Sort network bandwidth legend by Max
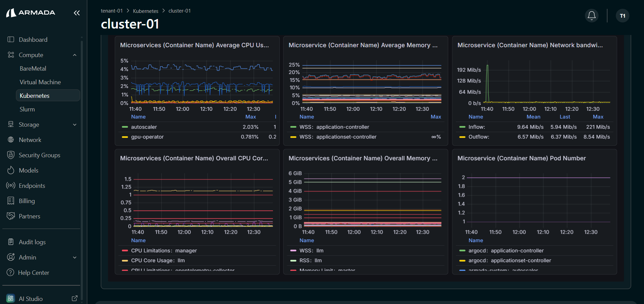Viewport: 644px width, 304px height. 598,117
